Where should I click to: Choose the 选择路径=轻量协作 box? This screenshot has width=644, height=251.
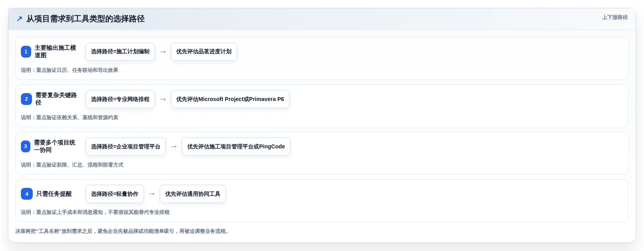(115, 194)
